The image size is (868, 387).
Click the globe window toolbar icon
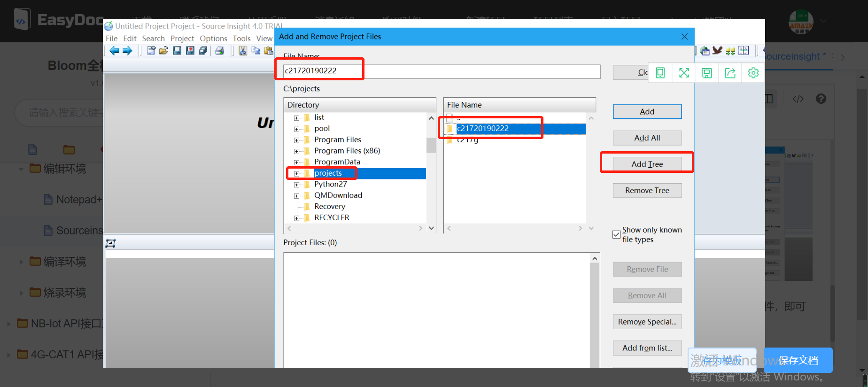tap(705, 51)
